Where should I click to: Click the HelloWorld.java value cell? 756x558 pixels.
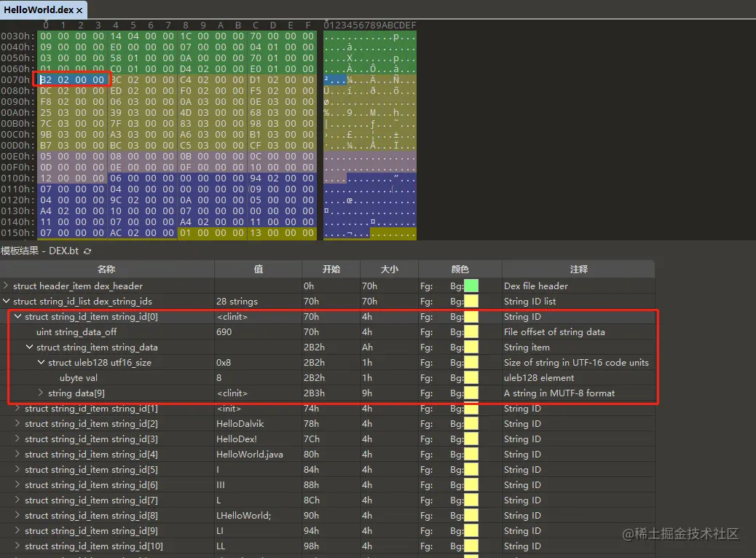pos(250,455)
